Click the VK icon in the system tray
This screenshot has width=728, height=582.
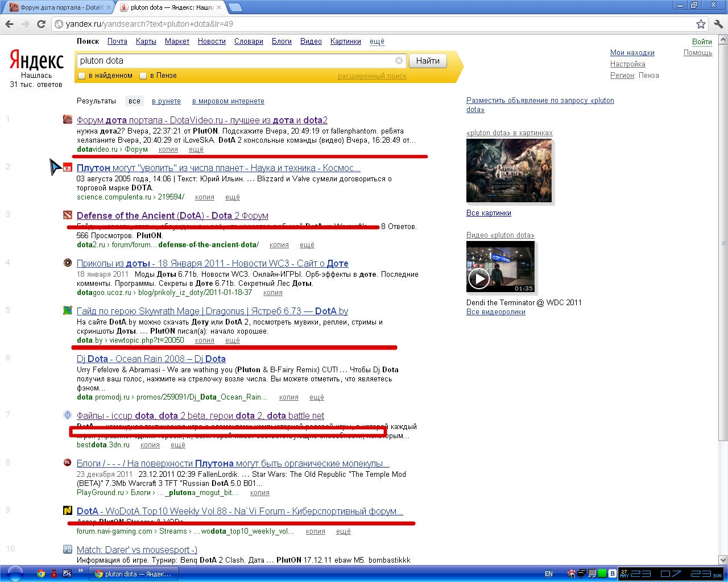pyautogui.click(x=613, y=573)
